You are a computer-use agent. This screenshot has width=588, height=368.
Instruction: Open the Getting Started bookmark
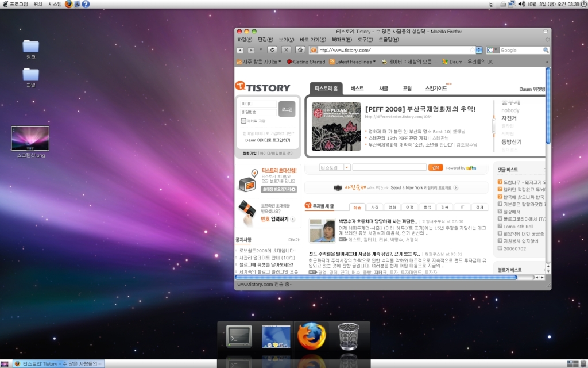(x=306, y=62)
